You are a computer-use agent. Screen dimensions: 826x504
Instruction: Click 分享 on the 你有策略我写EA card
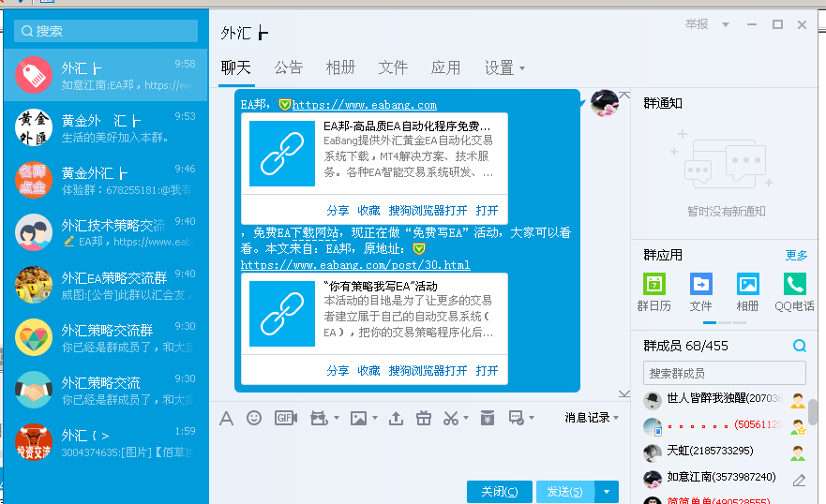(x=338, y=371)
